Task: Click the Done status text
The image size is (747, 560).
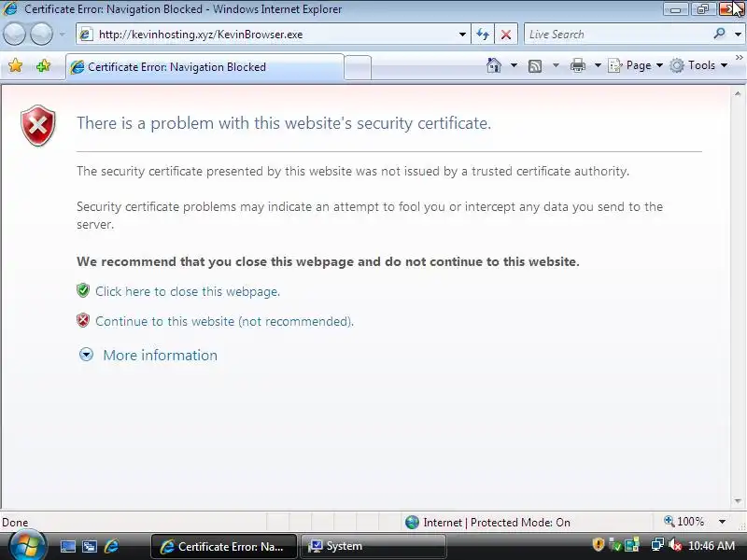Action: tap(15, 523)
